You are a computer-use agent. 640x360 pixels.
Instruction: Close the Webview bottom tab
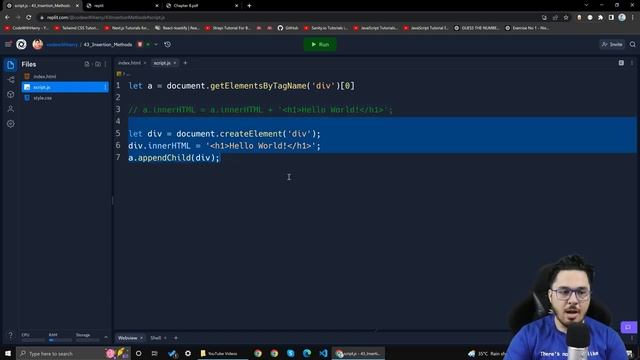click(x=142, y=338)
